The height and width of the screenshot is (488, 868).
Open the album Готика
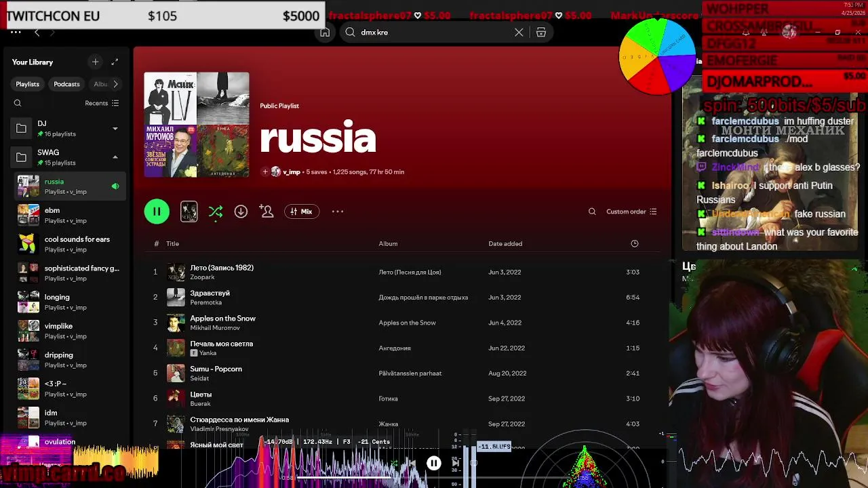[388, 399]
